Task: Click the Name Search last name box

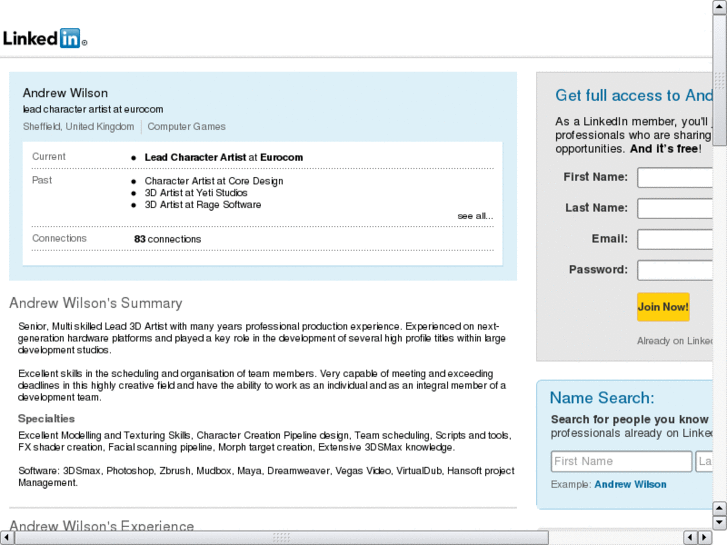Action: point(704,461)
